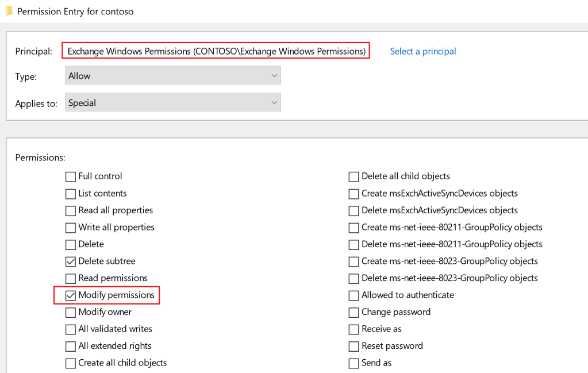Enable All extended rights checkbox
This screenshot has width=588, height=373.
pos(71,346)
